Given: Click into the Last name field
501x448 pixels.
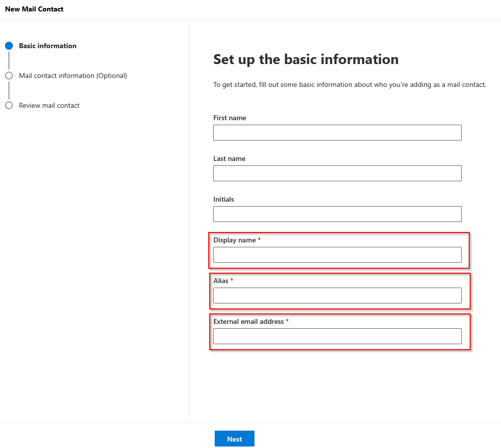Looking at the screenshot, I should coord(337,173).
